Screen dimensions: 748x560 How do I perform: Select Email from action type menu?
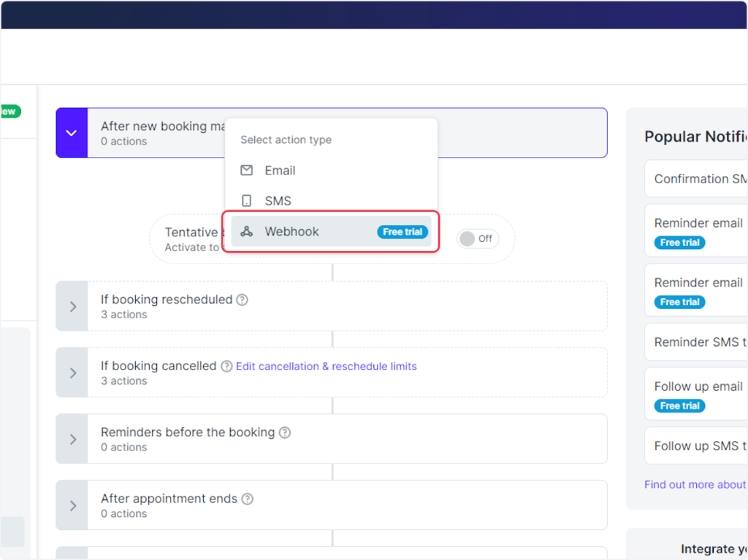click(280, 170)
